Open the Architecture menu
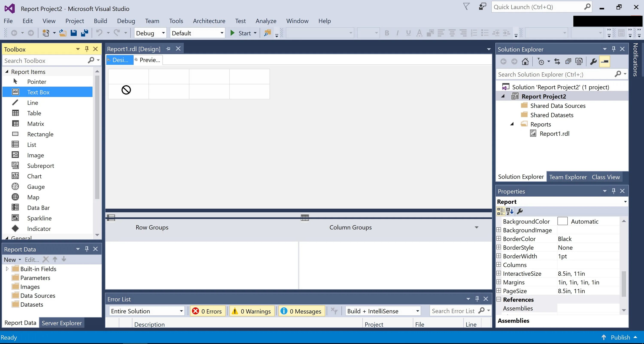The image size is (644, 344). click(x=209, y=21)
